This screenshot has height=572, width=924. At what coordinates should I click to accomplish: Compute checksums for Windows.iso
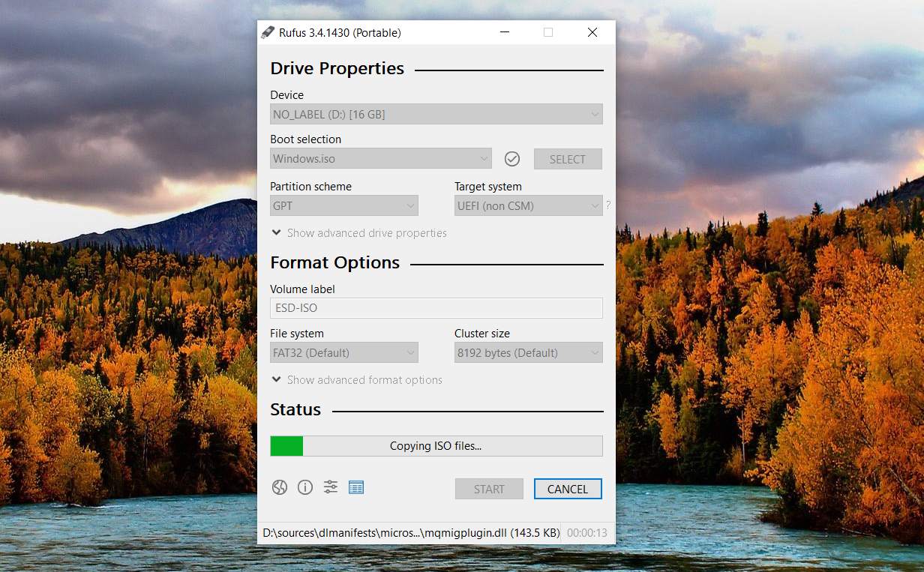click(512, 159)
